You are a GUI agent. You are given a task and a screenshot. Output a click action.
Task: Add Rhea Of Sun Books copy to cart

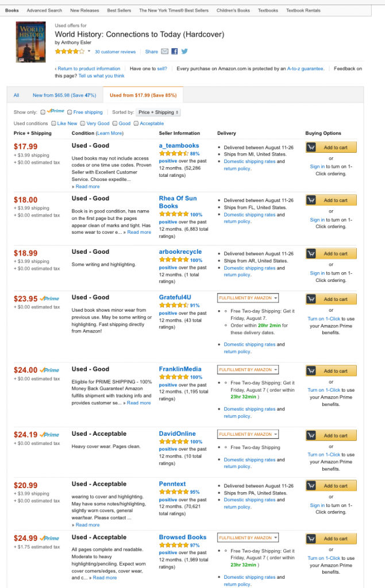coord(331,199)
